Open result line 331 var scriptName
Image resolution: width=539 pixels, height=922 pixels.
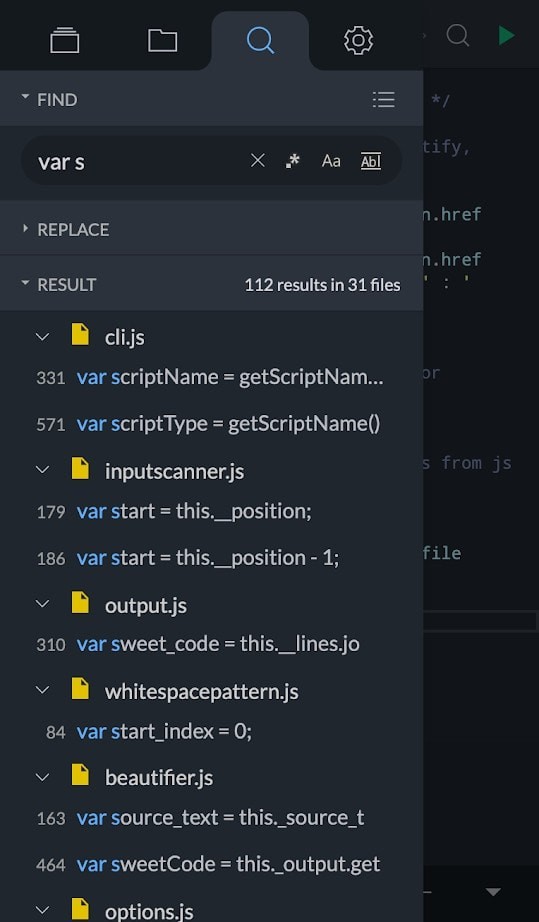[212, 377]
